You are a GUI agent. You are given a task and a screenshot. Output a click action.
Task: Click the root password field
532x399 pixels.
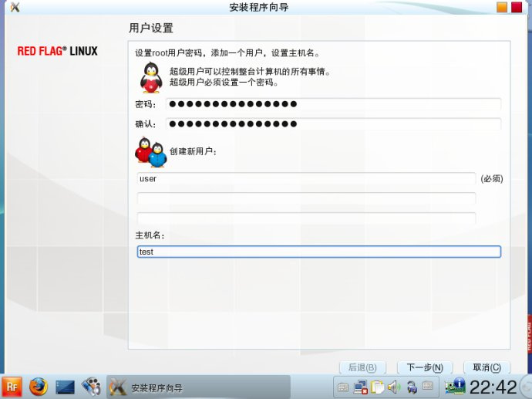point(333,104)
